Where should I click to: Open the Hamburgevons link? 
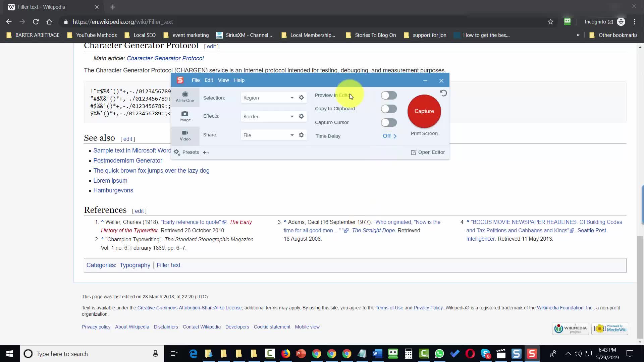(x=113, y=190)
